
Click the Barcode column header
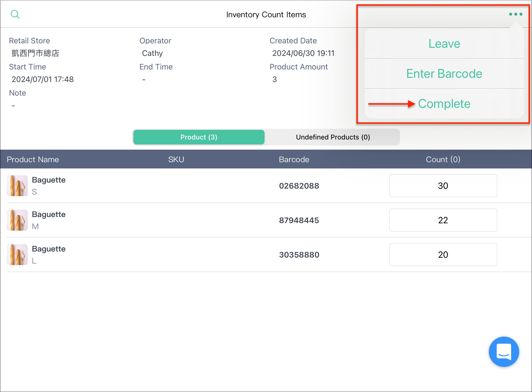294,159
